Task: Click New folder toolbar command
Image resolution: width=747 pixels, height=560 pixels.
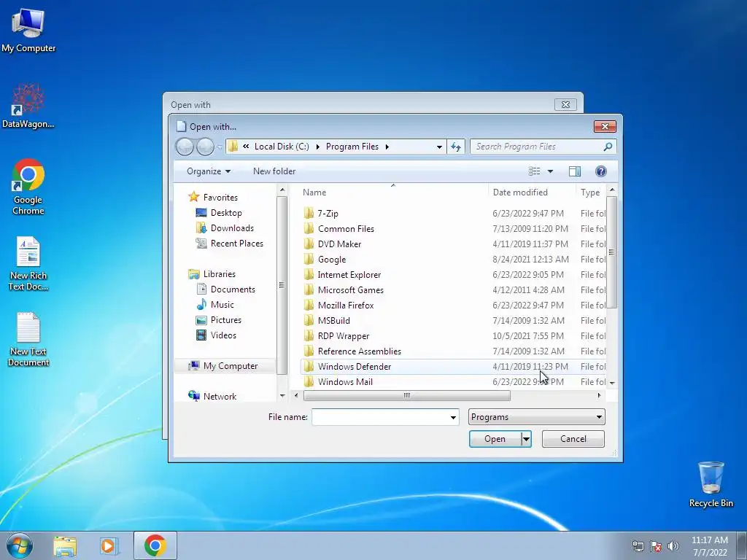Action: (x=274, y=171)
